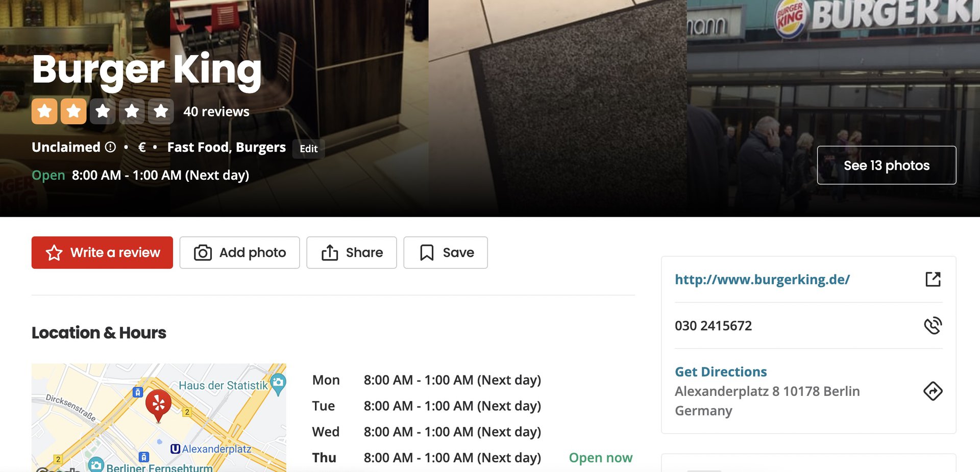Share this Burger King listing

point(352,252)
